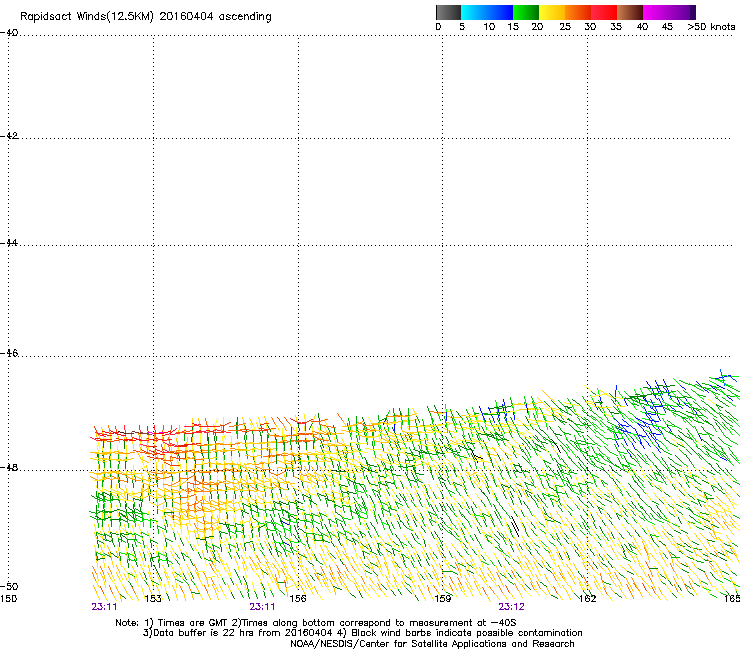Click the '45' legend scale label
740x650 pixels.
(667, 27)
